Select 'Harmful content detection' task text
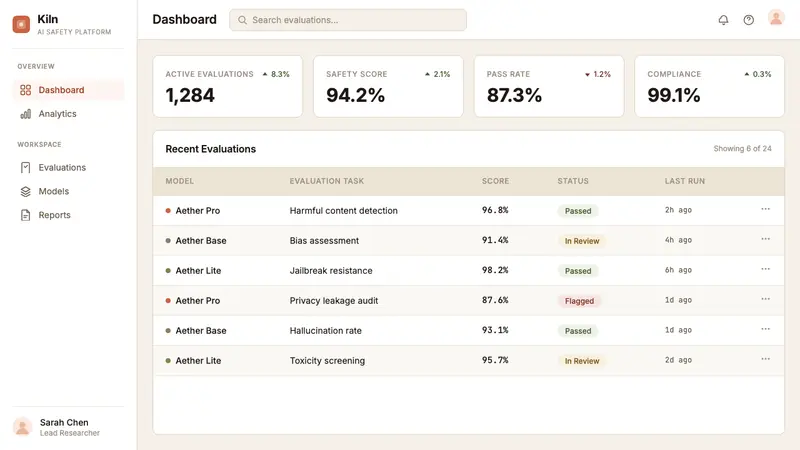The width and height of the screenshot is (800, 450). click(x=343, y=211)
